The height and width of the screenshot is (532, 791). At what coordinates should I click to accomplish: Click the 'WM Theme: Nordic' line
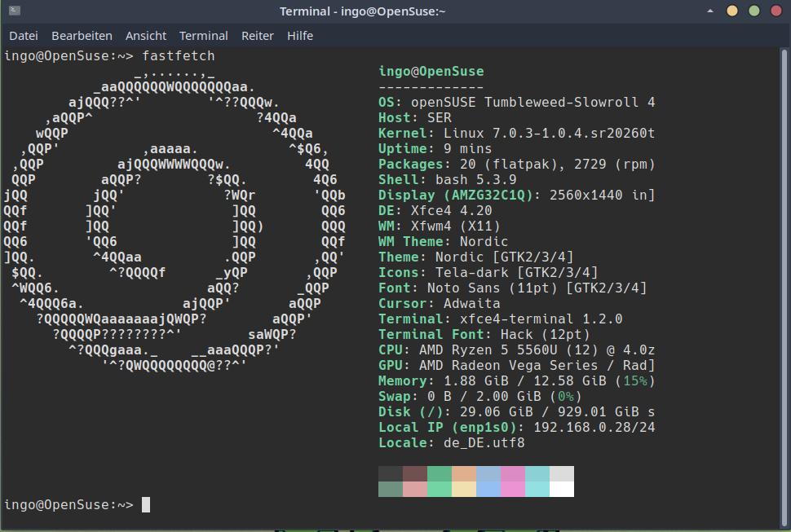click(x=444, y=242)
